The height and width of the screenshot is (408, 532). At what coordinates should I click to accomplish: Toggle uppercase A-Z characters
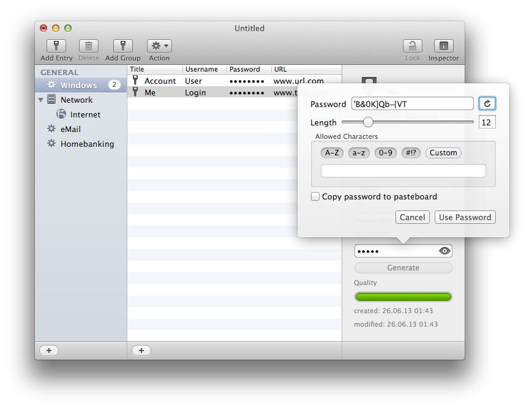[332, 153]
